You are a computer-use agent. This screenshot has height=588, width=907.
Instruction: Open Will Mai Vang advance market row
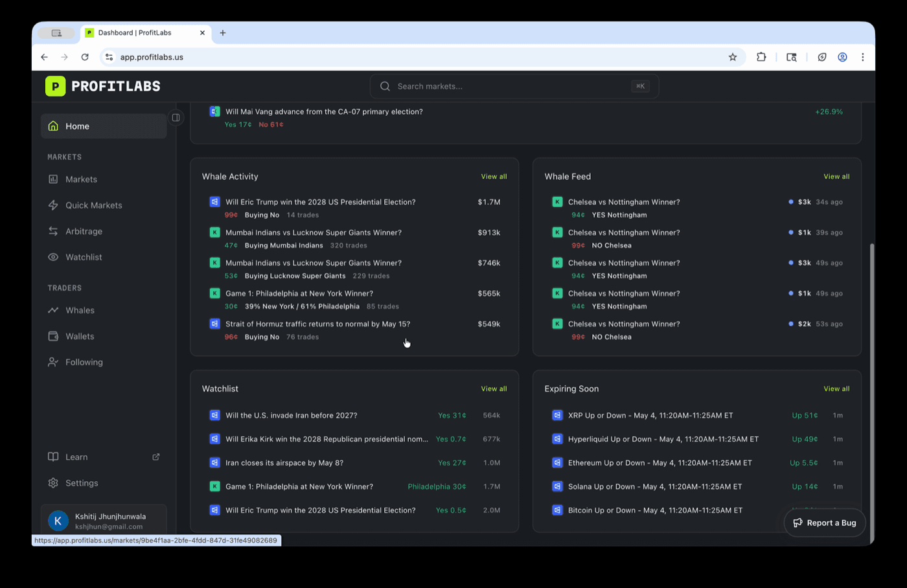click(525, 117)
